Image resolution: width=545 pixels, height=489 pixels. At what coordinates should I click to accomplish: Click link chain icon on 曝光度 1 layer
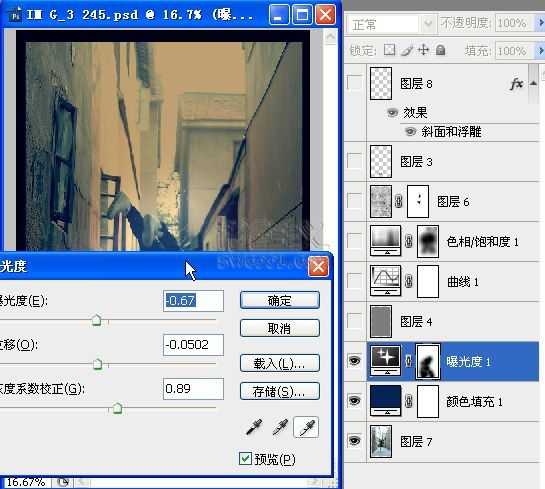(409, 361)
